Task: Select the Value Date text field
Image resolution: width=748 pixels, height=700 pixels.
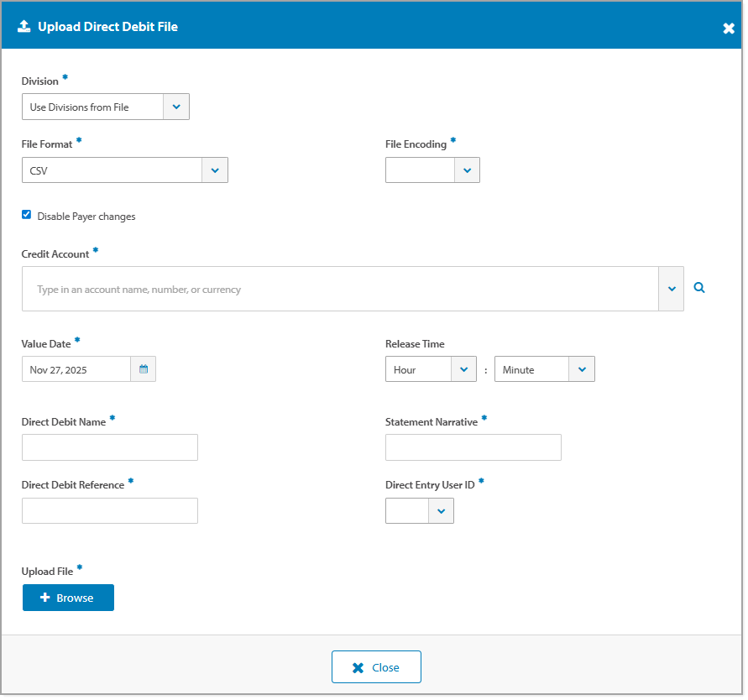Action: 76,368
